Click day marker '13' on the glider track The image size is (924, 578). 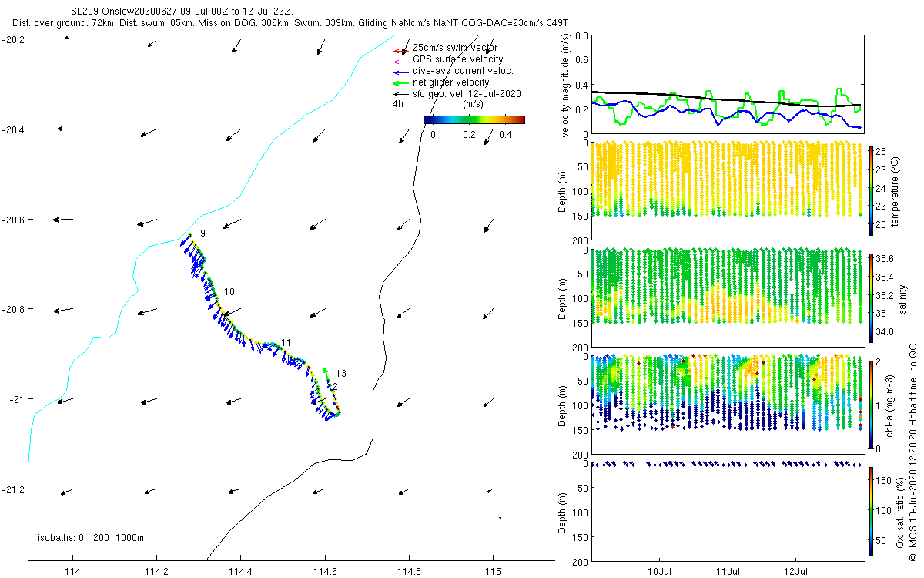tap(341, 374)
